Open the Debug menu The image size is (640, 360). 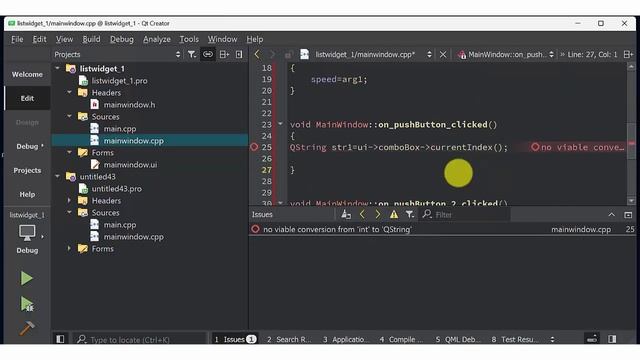(122, 39)
